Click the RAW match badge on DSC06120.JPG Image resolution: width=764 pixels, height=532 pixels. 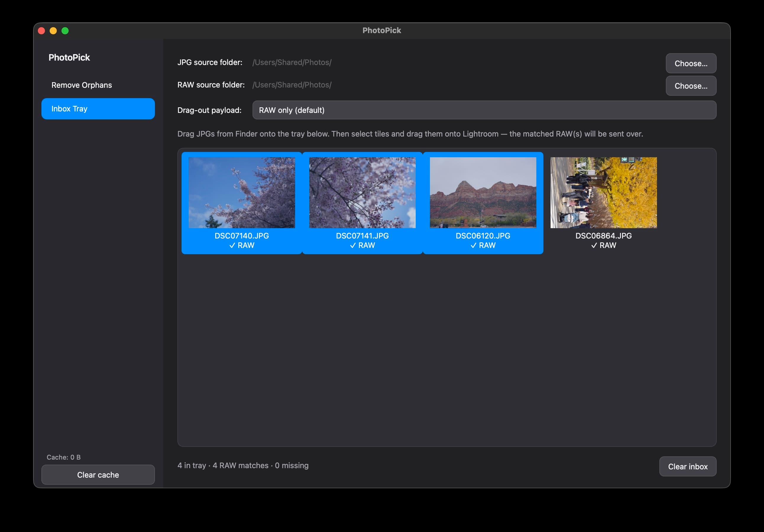pos(483,245)
